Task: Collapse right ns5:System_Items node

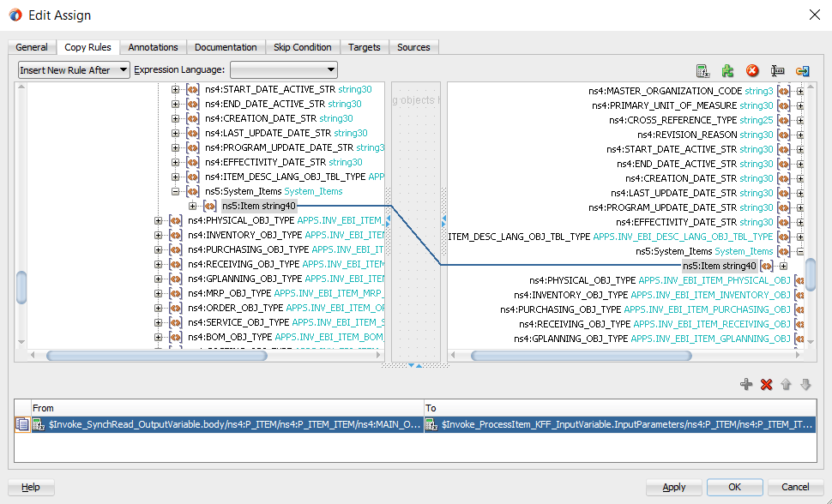Action: click(800, 251)
